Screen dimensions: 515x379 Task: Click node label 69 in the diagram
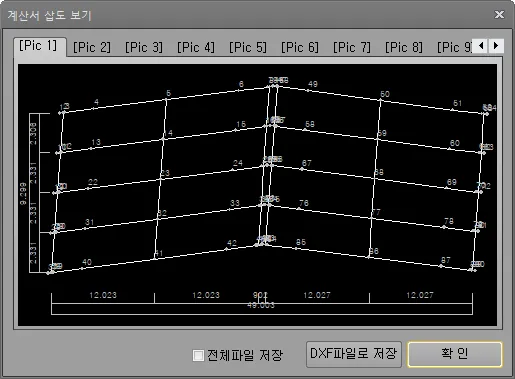tap(452, 182)
